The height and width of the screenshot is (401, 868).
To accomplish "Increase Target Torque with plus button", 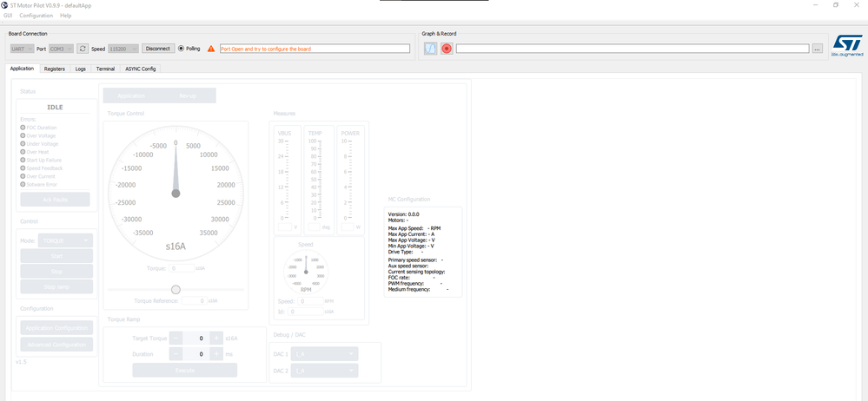I will pyautogui.click(x=216, y=338).
